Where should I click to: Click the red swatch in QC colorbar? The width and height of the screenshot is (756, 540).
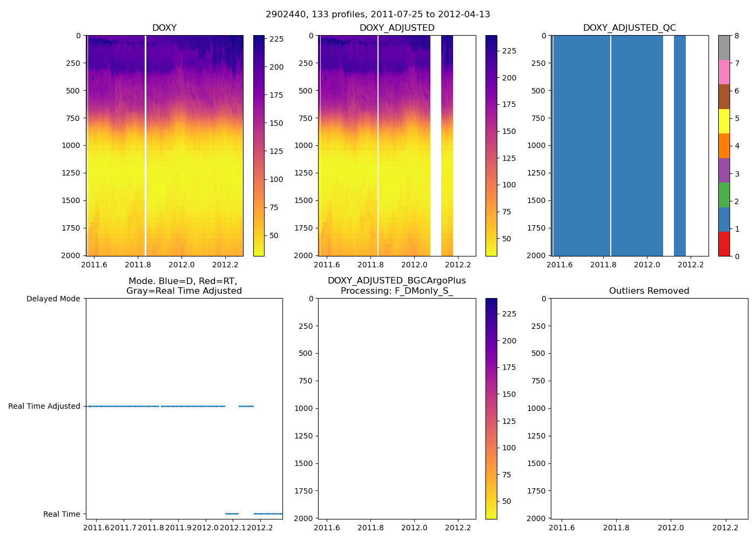(x=724, y=244)
